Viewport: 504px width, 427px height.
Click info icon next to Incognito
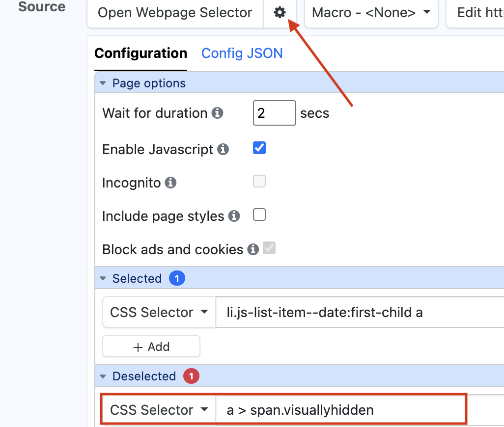(x=170, y=183)
